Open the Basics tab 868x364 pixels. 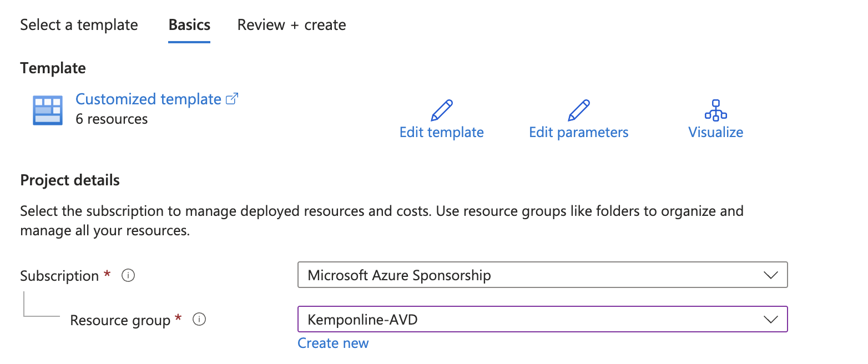[189, 24]
